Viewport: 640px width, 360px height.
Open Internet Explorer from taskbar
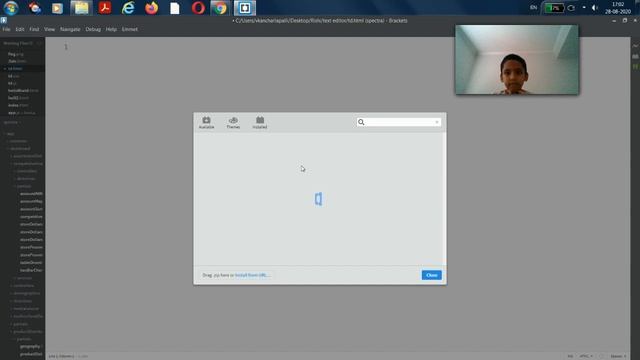coord(128,8)
